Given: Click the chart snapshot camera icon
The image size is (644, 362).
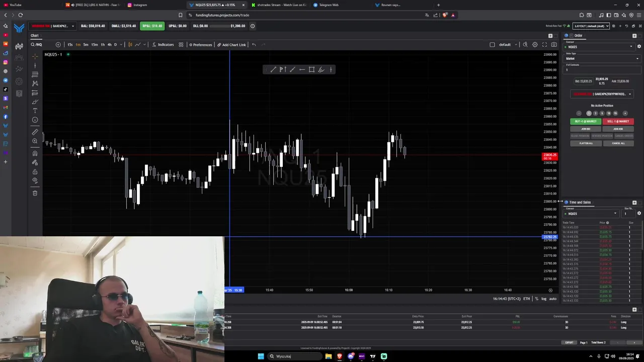Looking at the screenshot, I should 554,45.
